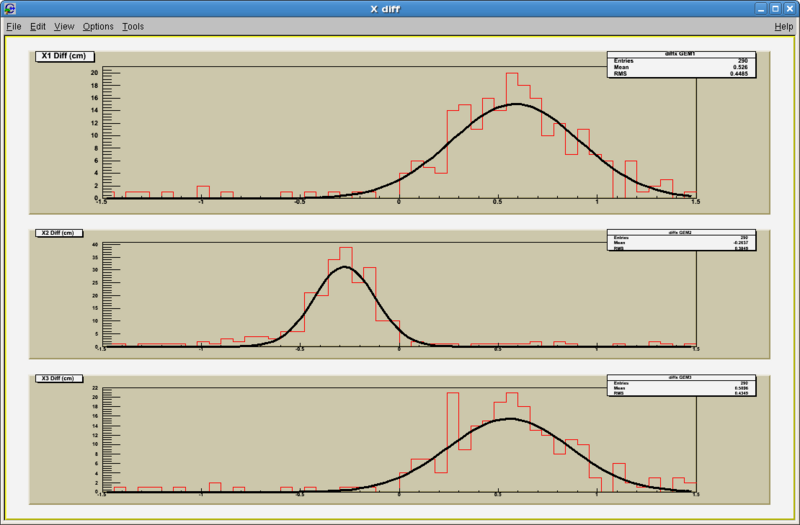Click the y-axis label 40 of X2 plot

(95, 245)
